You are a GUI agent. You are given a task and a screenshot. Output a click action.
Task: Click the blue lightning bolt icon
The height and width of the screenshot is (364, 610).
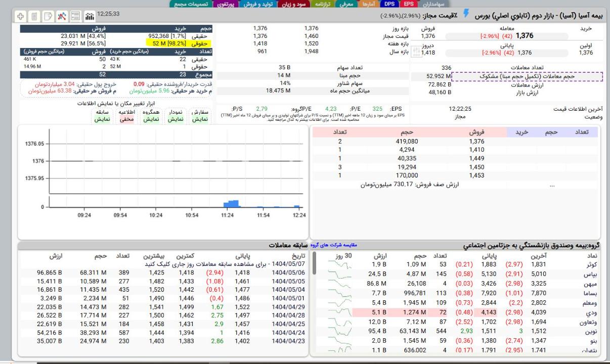click(466, 15)
